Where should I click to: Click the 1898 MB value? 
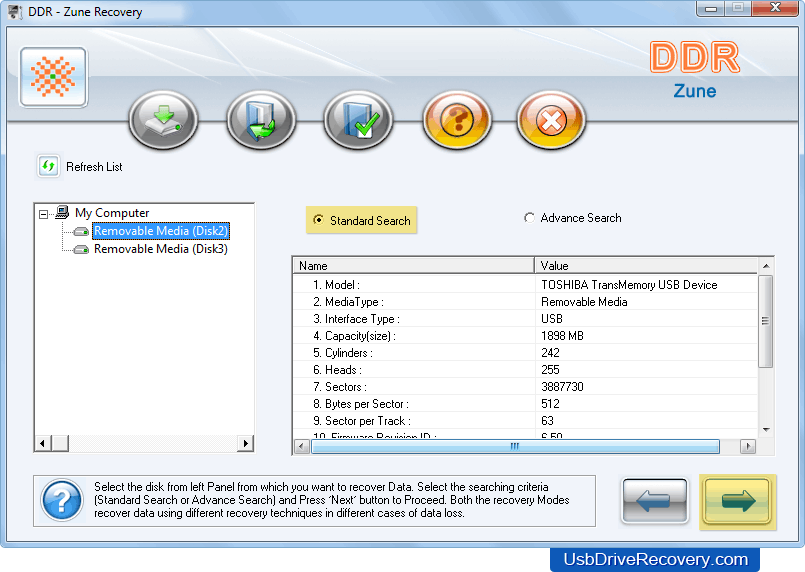tap(562, 336)
